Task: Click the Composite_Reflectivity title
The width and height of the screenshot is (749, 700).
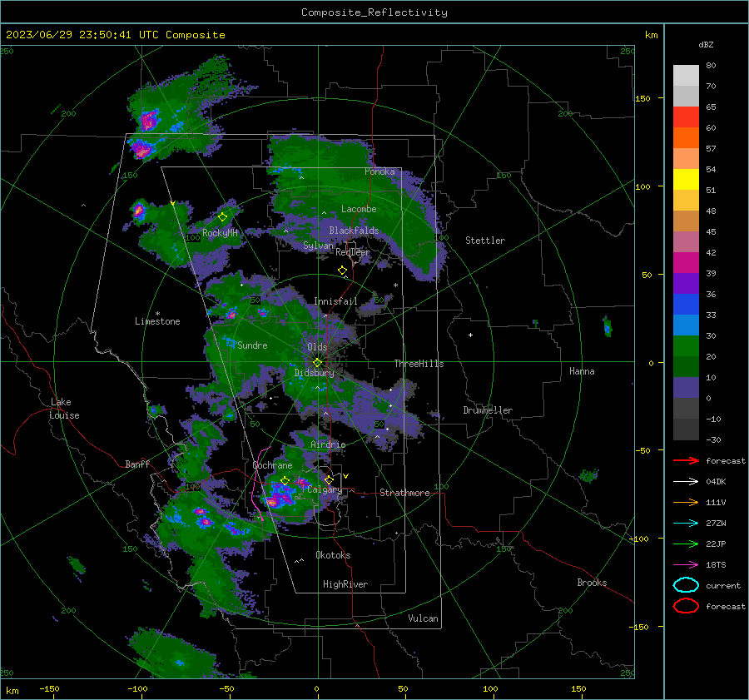Action: click(x=374, y=12)
